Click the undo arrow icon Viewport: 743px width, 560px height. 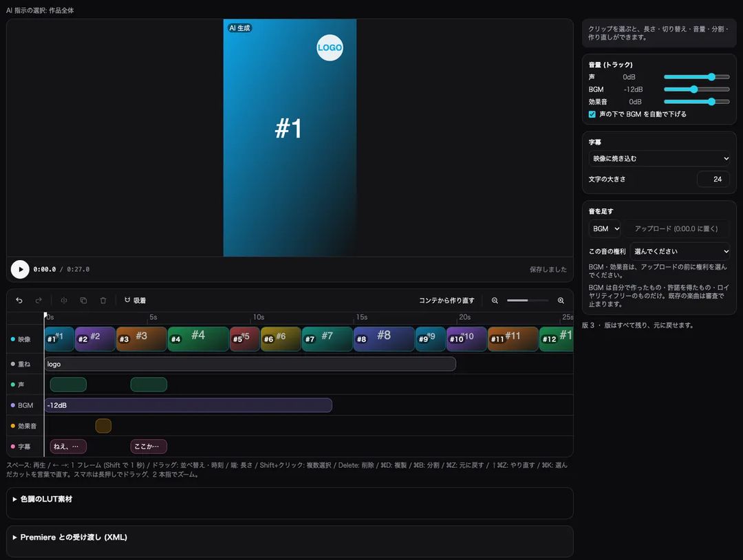tap(19, 301)
